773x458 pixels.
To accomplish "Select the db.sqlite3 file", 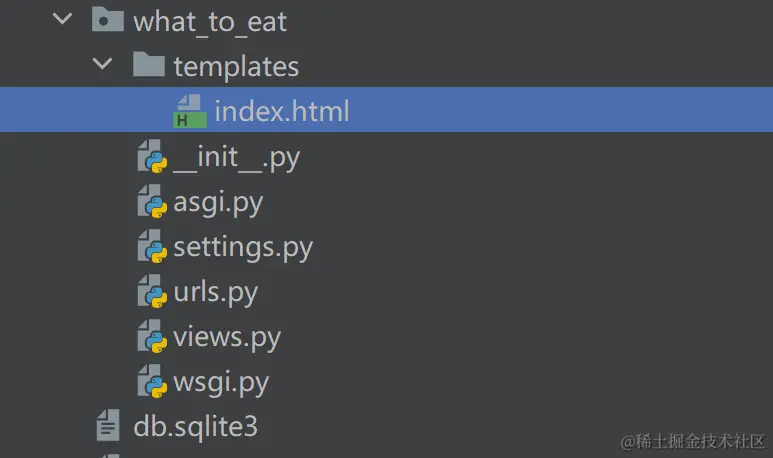I will coord(195,426).
